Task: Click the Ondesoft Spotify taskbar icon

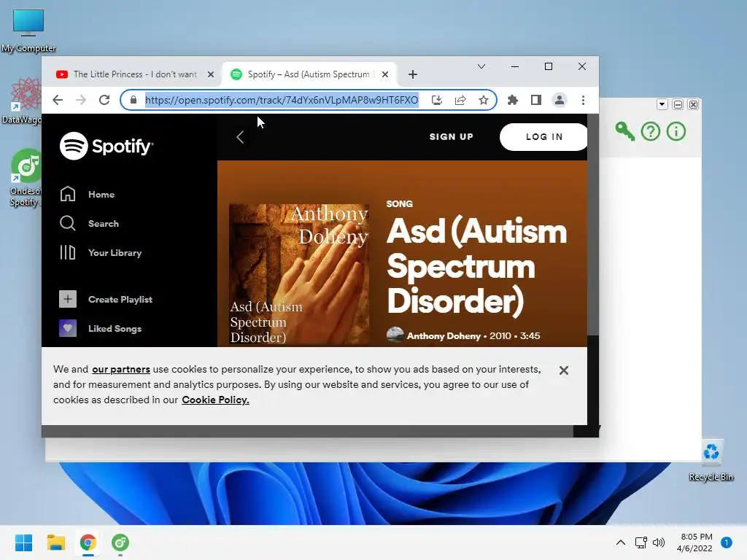Action: (120, 542)
